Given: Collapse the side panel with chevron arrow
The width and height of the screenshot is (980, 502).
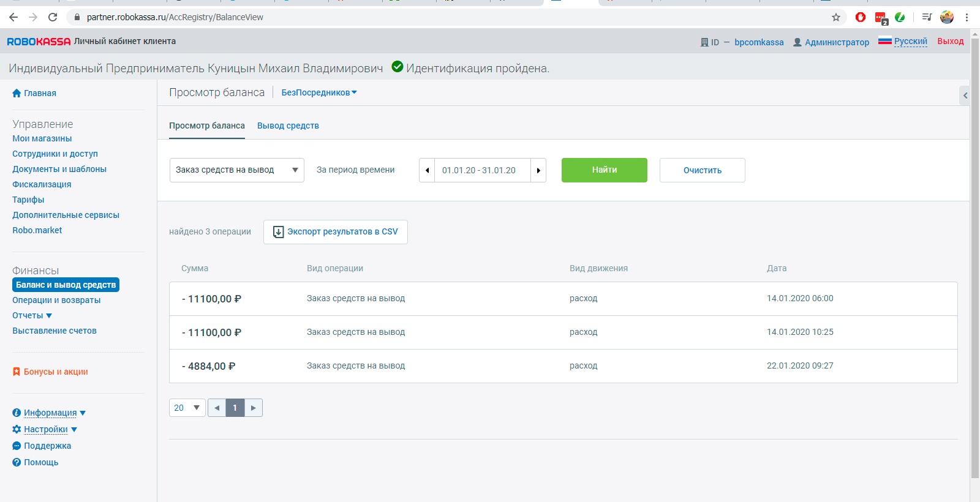Looking at the screenshot, I should coord(965,96).
